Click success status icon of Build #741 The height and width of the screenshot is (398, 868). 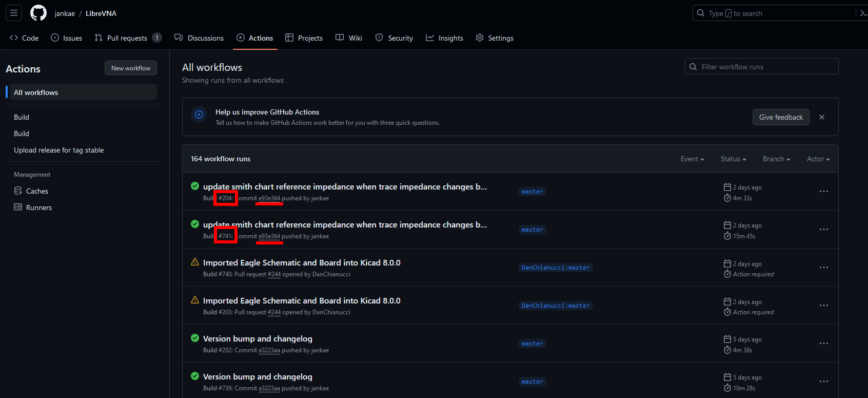[195, 224]
